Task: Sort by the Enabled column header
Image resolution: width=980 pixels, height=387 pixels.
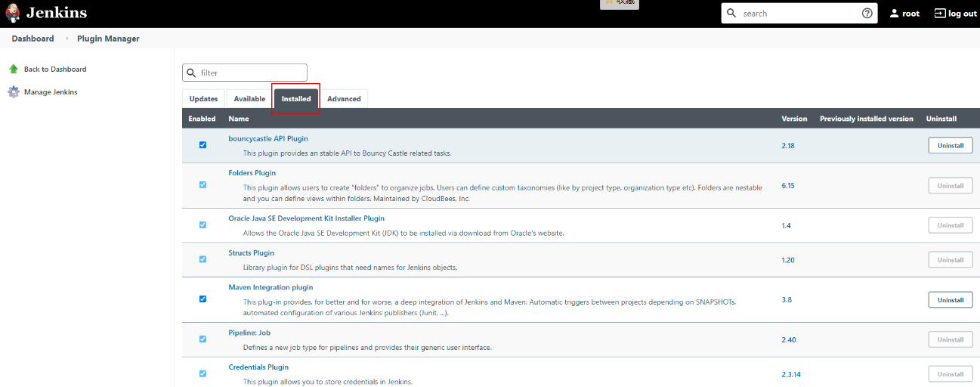Action: (x=202, y=119)
